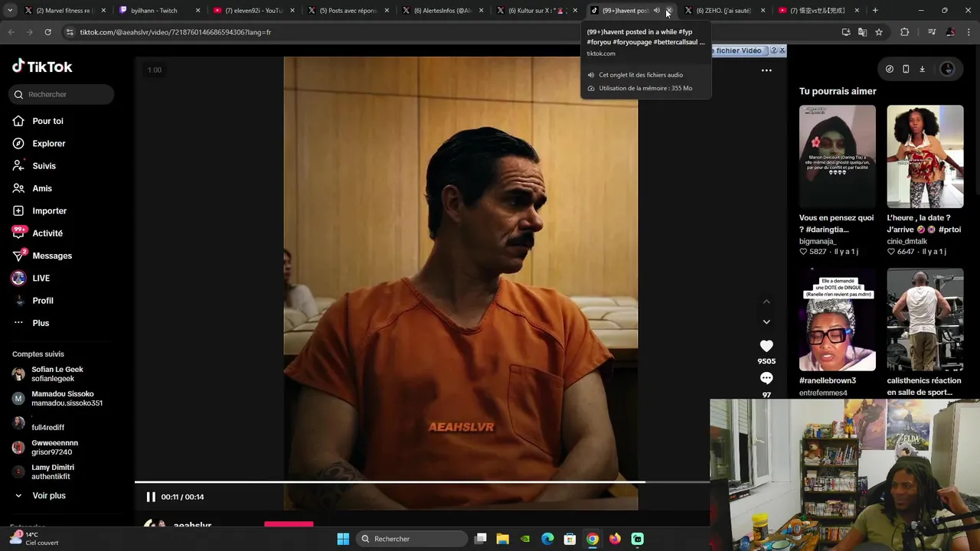Click the phone app icon in top pill
Image resolution: width=980 pixels, height=551 pixels.
click(x=906, y=69)
